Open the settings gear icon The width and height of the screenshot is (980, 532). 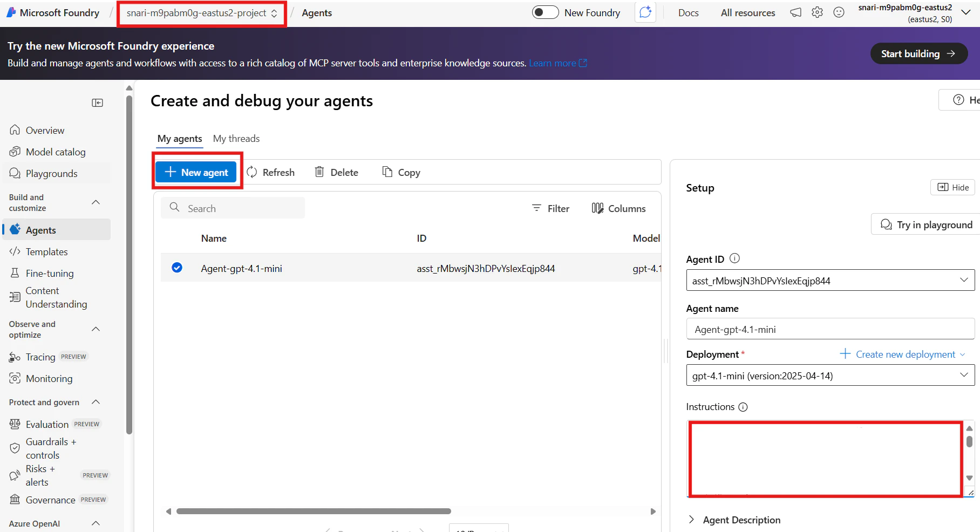point(817,12)
